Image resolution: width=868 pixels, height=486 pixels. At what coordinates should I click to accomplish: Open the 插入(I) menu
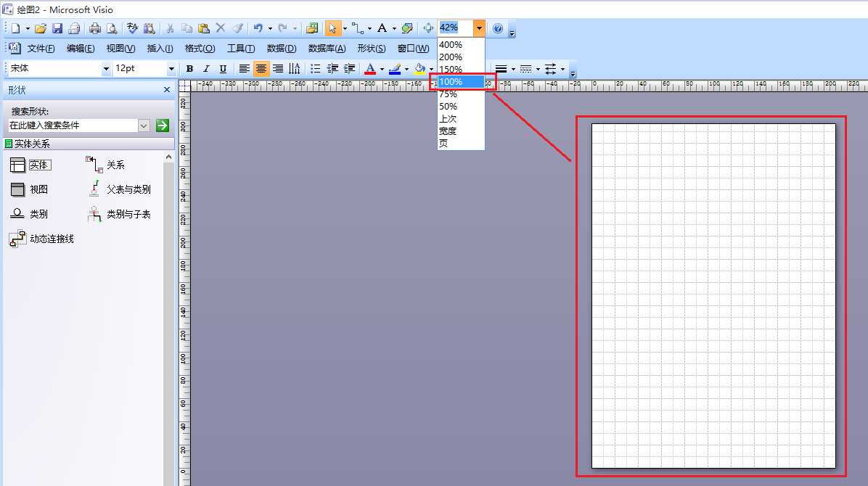160,48
